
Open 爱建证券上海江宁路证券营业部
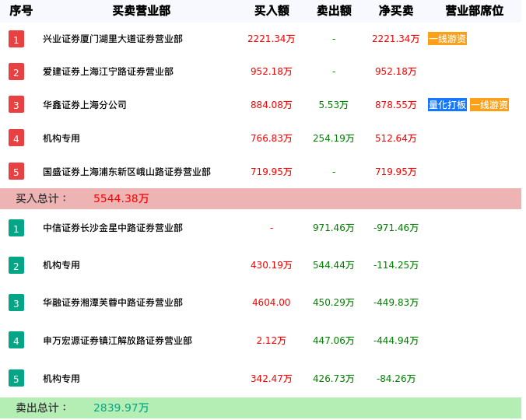point(108,72)
